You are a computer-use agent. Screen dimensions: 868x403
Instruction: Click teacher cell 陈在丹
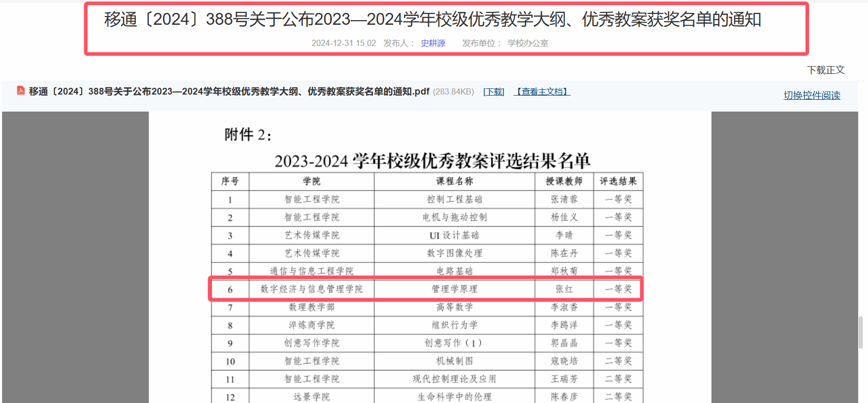click(x=564, y=253)
